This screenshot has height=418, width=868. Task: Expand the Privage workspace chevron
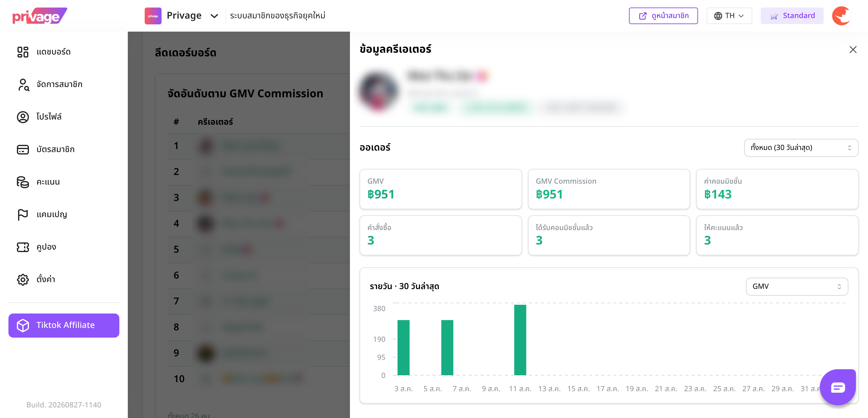(x=214, y=16)
